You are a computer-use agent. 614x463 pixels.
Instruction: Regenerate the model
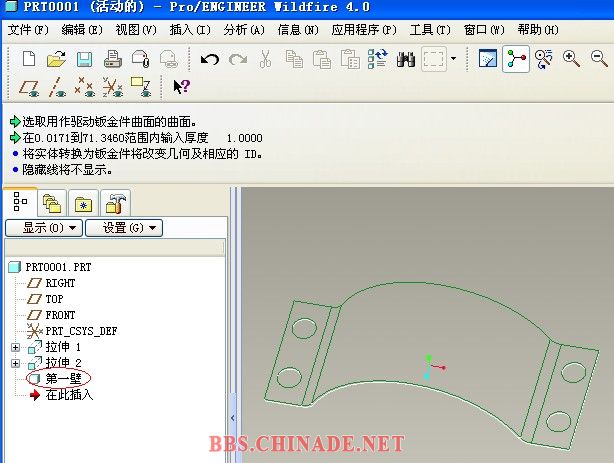click(x=377, y=59)
